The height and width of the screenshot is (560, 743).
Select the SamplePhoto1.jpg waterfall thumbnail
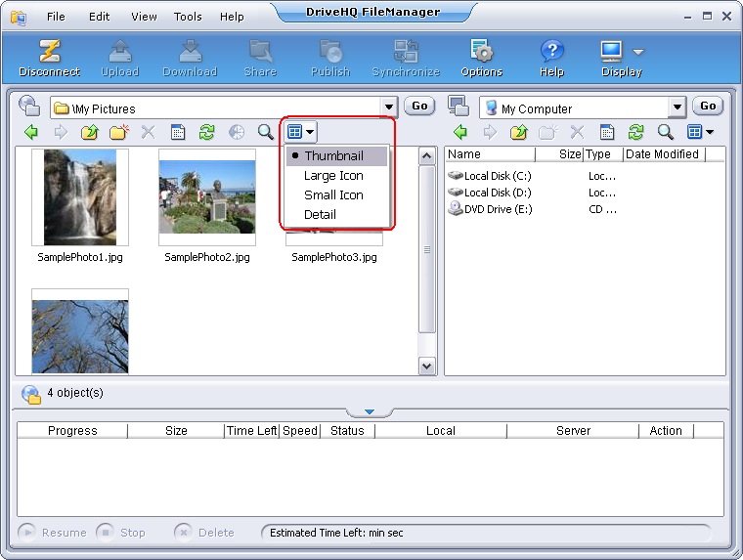[80, 197]
